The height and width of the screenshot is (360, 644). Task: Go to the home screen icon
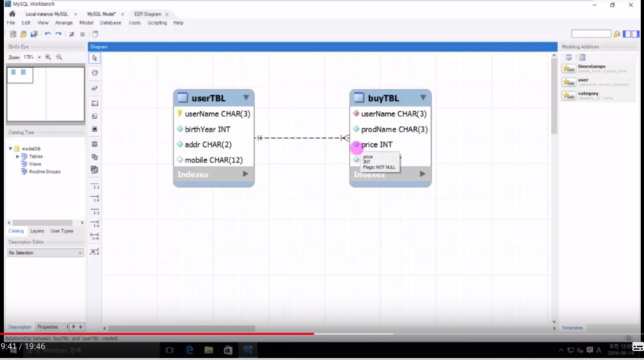[x=12, y=14]
